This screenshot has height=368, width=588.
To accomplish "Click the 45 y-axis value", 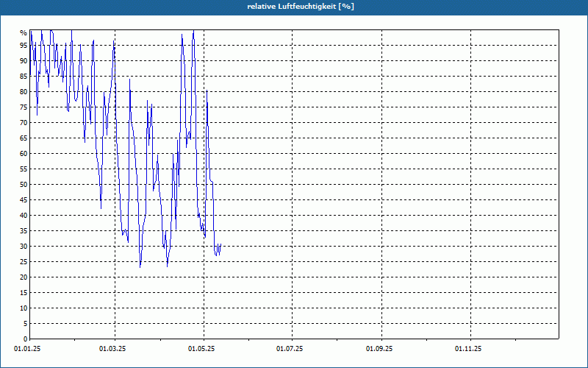I will click(x=24, y=199).
